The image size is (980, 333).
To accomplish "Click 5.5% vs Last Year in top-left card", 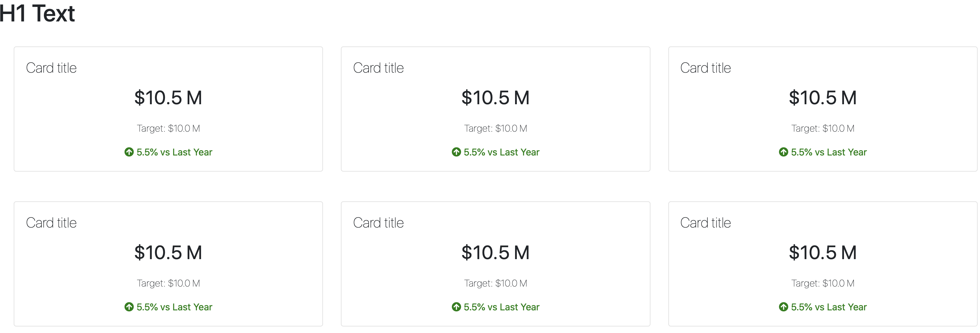I will pyautogui.click(x=174, y=152).
